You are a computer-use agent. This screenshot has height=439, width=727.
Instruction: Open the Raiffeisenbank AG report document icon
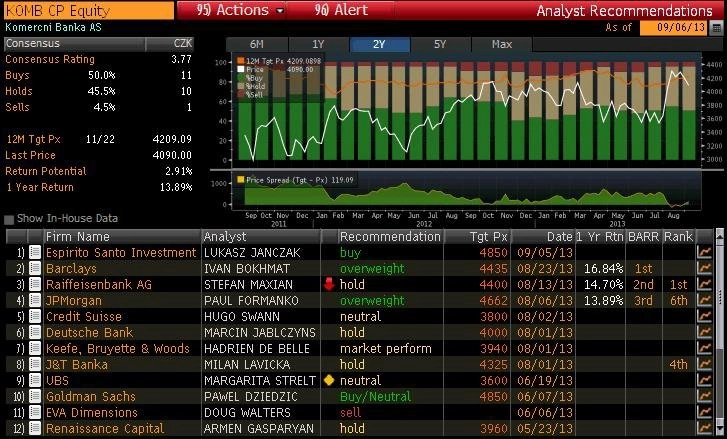tap(35, 284)
